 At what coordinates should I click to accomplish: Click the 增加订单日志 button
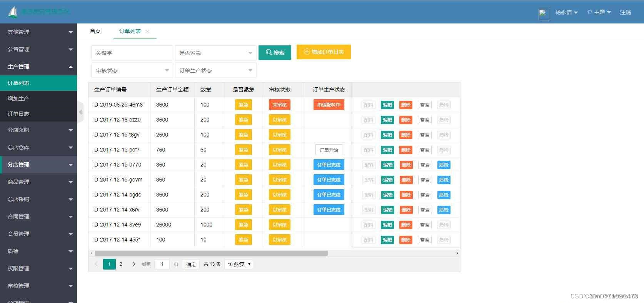324,52
